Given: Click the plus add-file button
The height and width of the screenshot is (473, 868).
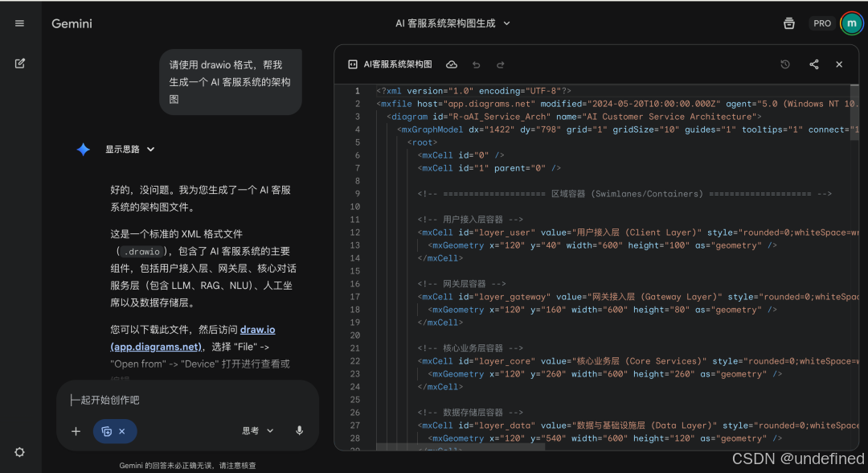Looking at the screenshot, I should point(76,431).
